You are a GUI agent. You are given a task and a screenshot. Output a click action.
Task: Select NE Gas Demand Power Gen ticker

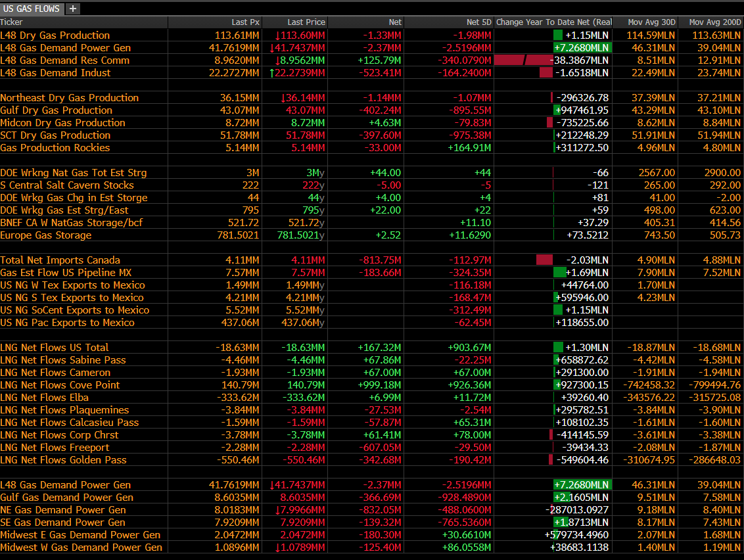[x=63, y=509]
